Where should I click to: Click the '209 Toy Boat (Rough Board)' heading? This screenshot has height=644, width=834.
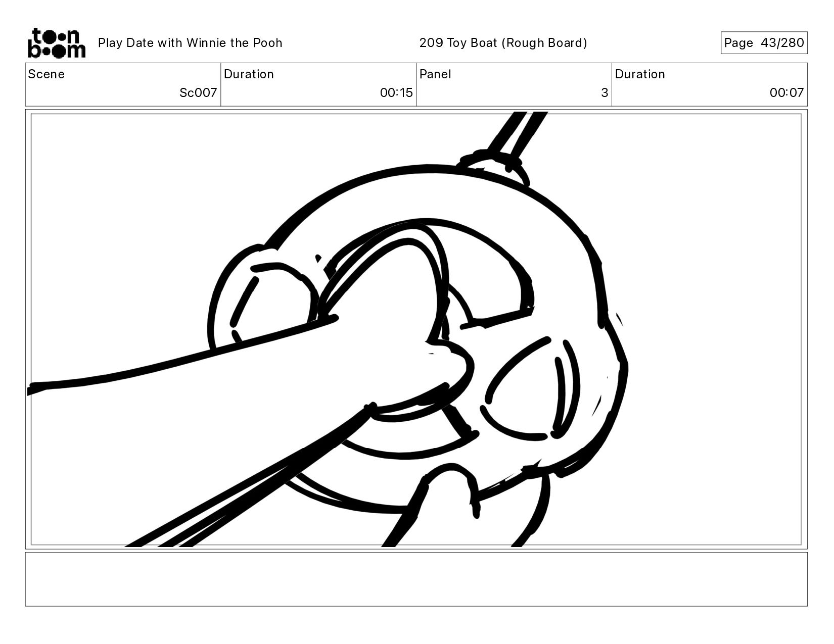503,43
